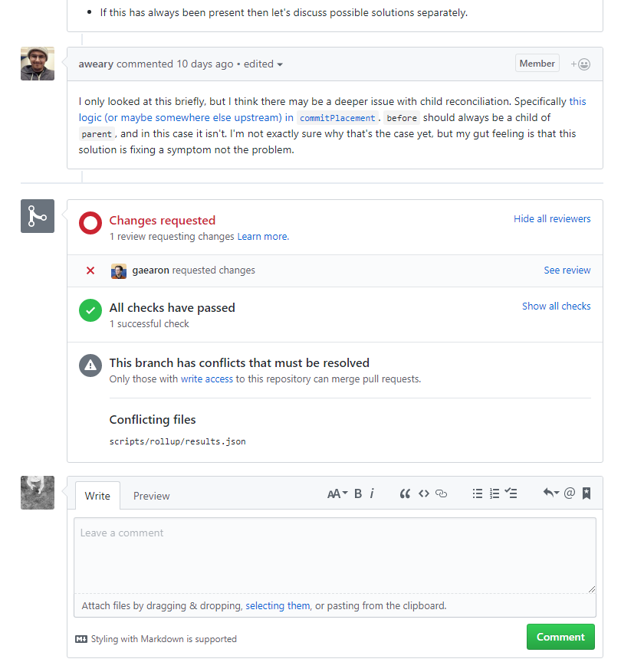Apply bold formatting in the comment toolbar

click(357, 493)
